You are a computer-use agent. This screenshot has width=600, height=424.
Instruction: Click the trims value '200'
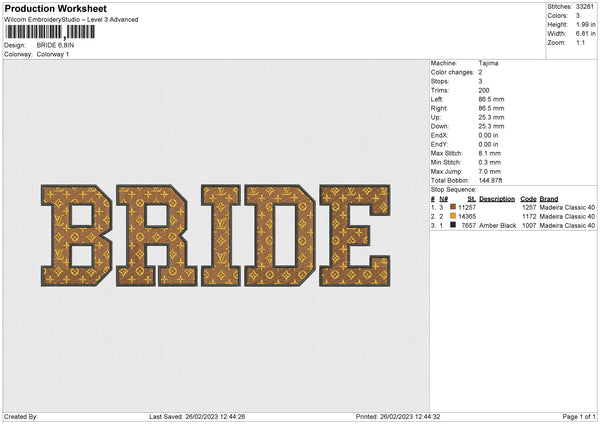pos(484,90)
